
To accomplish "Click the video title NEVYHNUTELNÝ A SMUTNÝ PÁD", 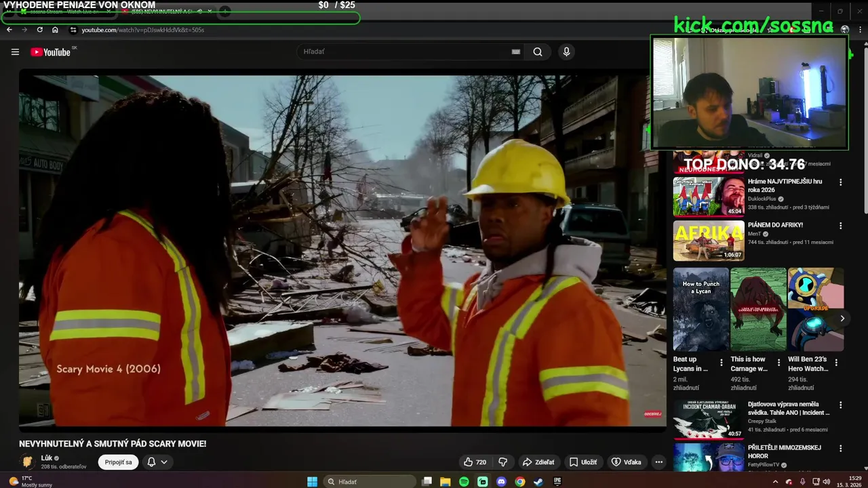I will click(x=113, y=444).
